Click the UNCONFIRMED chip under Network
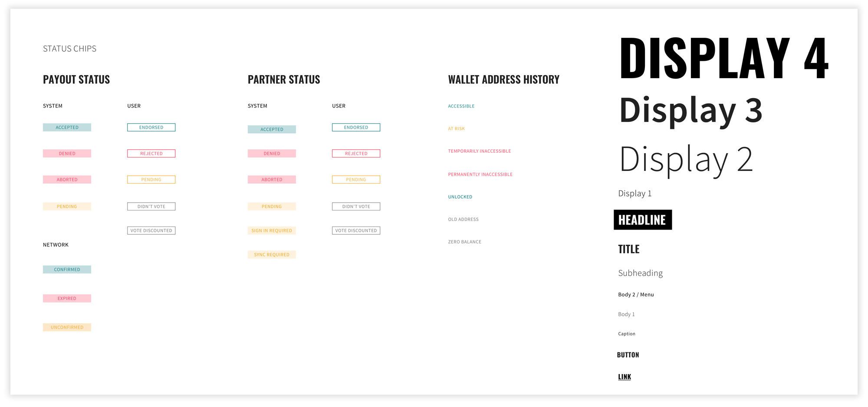 tap(67, 327)
